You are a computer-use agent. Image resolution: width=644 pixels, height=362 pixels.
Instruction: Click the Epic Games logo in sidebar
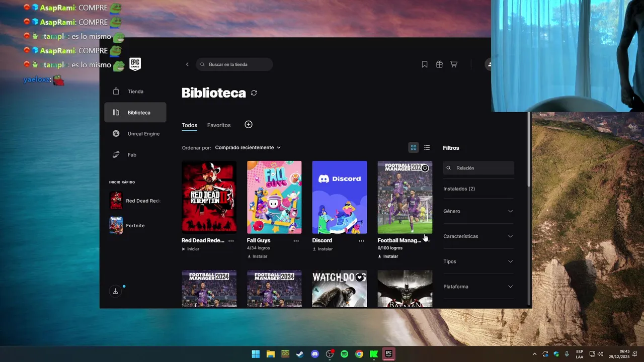tap(135, 64)
